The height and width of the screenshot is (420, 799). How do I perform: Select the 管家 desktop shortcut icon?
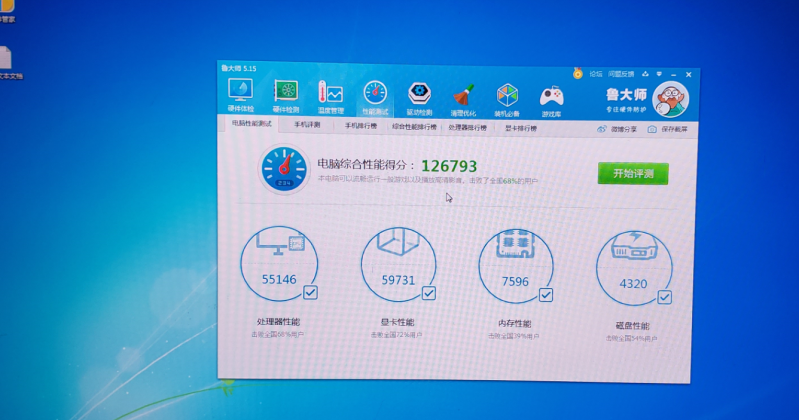pyautogui.click(x=6, y=11)
